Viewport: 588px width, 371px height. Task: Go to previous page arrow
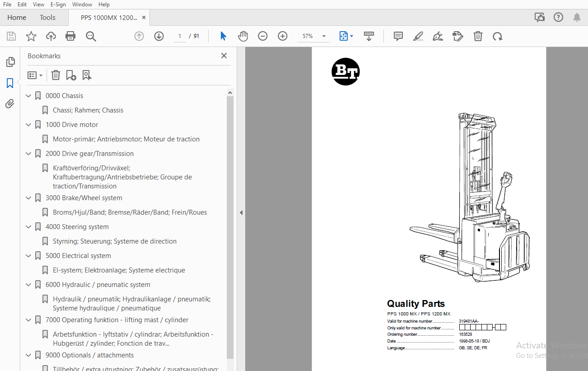coord(139,36)
